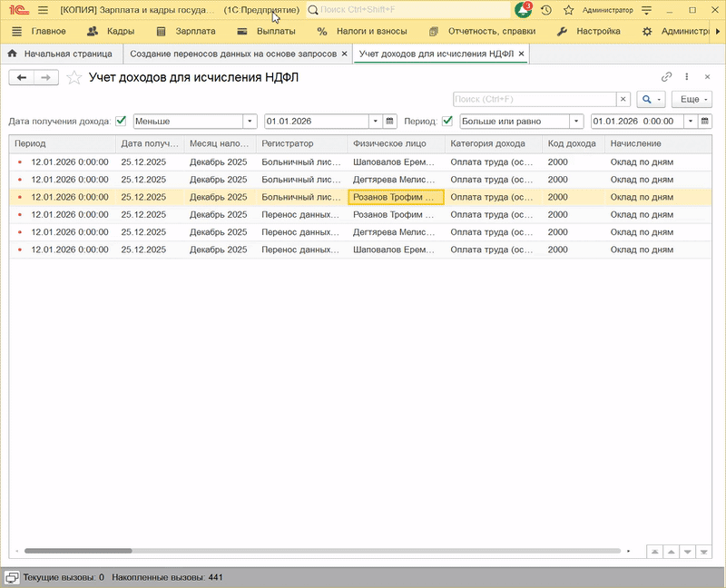Image resolution: width=726 pixels, height=588 pixels.
Task: Open the hamburger service menu in title bar
Action: point(43,10)
